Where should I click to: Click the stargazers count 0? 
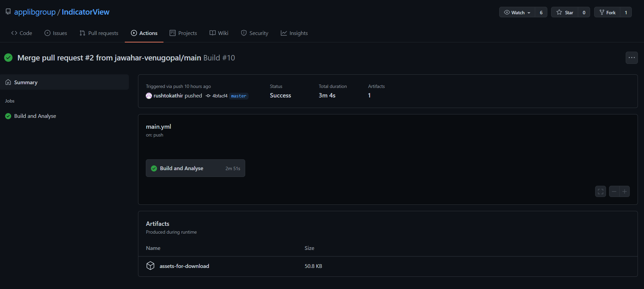[584, 12]
